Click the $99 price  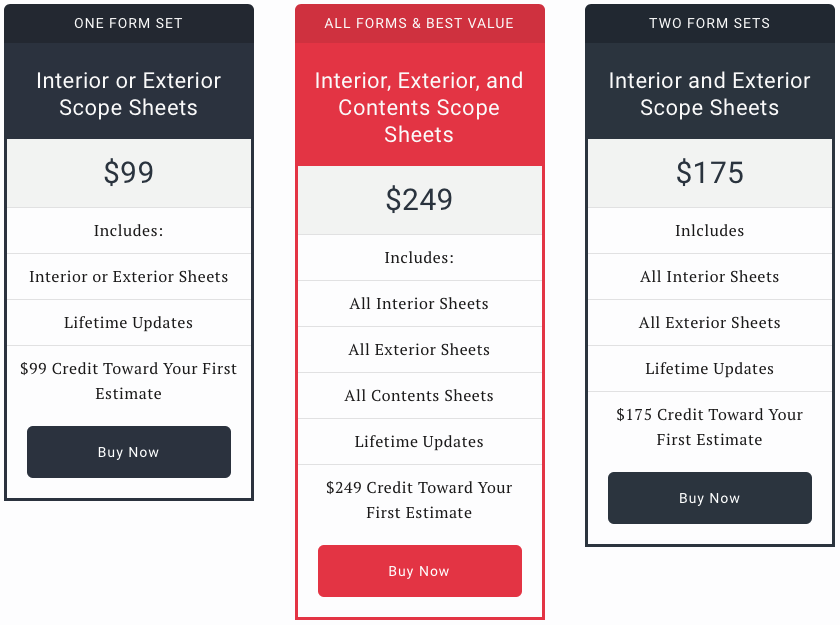tap(129, 173)
